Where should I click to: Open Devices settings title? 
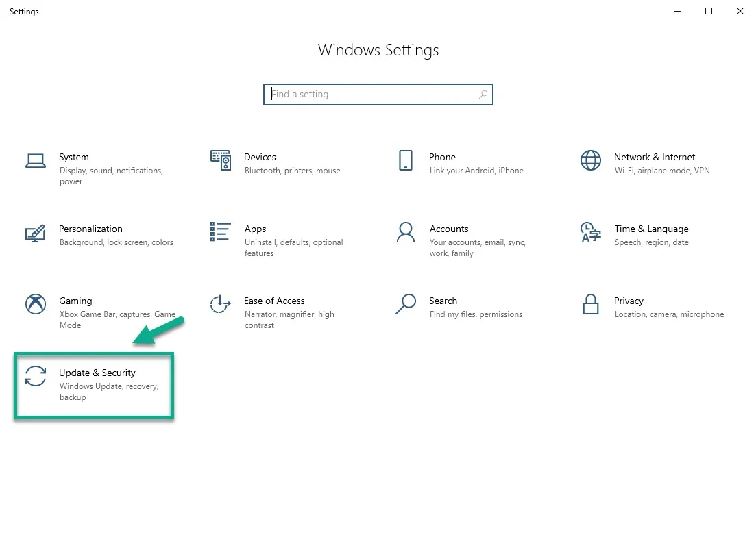point(260,157)
